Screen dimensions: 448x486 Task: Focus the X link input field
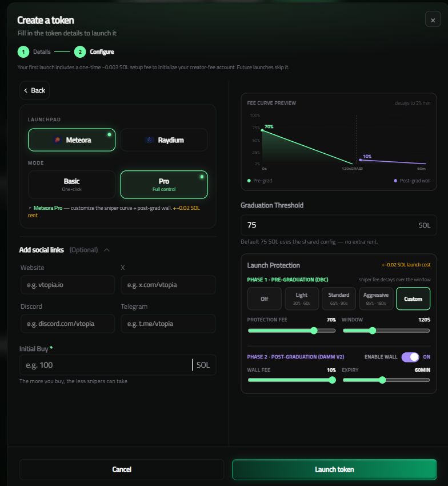(x=168, y=285)
